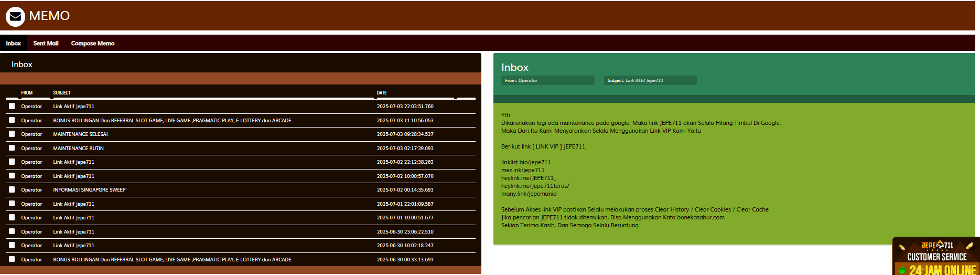
Task: Open Link Aktif Jepe711 memo dated 2025-07-03
Action: [x=73, y=107]
